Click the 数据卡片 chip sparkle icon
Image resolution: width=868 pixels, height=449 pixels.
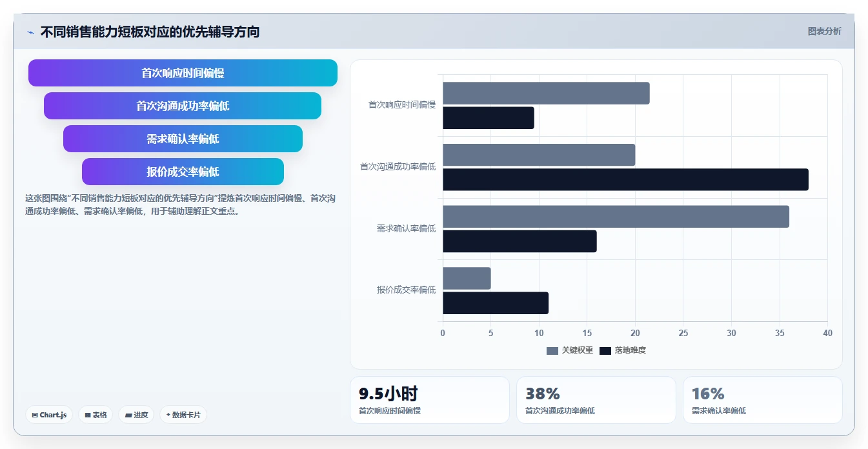[x=168, y=415]
